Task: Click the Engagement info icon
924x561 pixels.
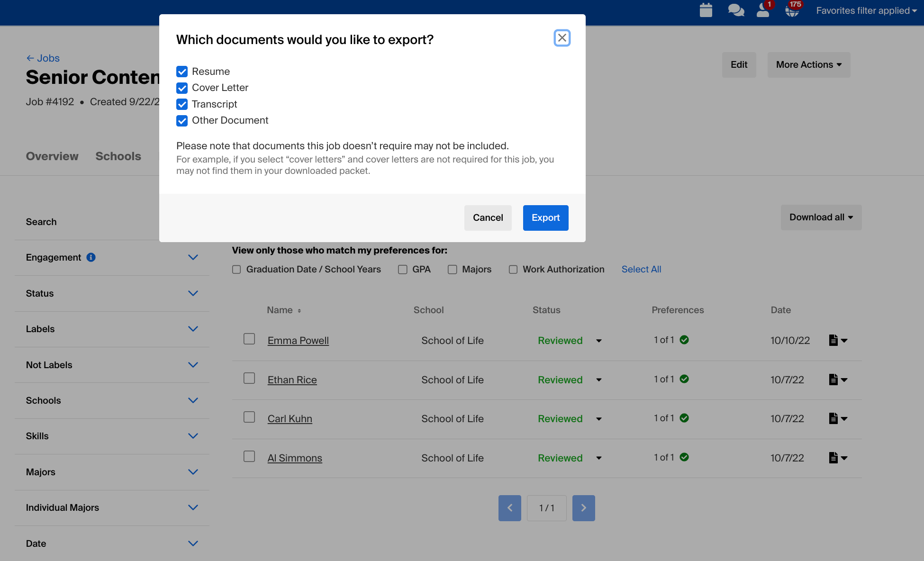Action: pos(91,257)
